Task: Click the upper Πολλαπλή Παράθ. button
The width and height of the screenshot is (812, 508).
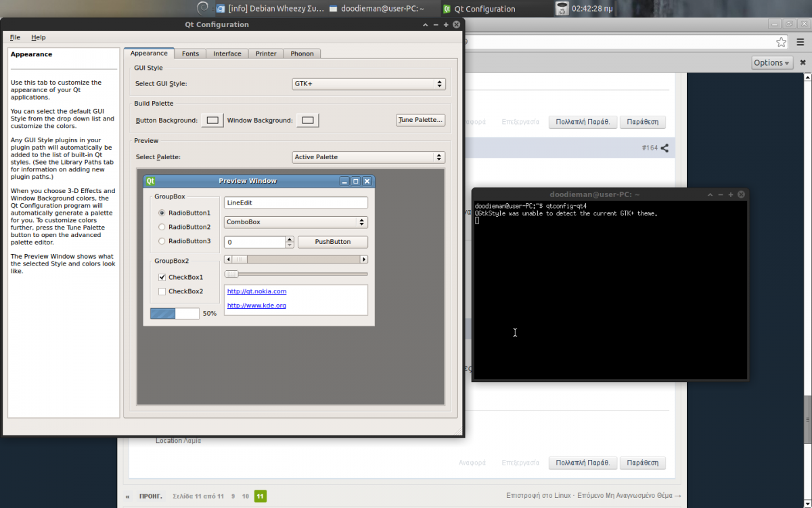Action: pyautogui.click(x=583, y=122)
